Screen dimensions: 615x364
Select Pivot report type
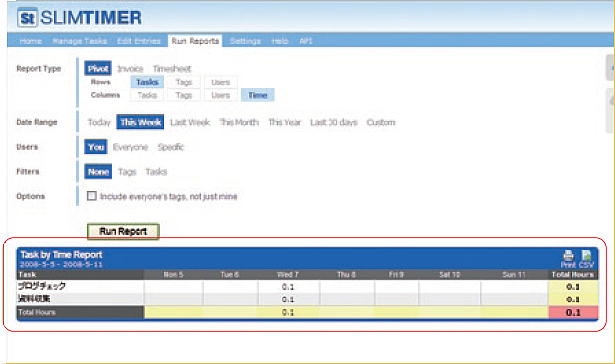(x=98, y=69)
